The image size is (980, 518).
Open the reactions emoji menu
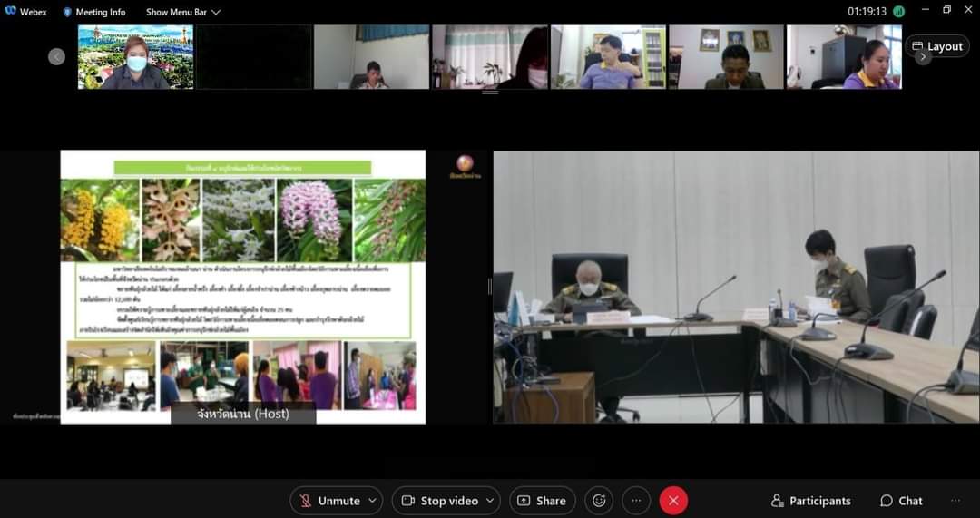click(x=599, y=501)
